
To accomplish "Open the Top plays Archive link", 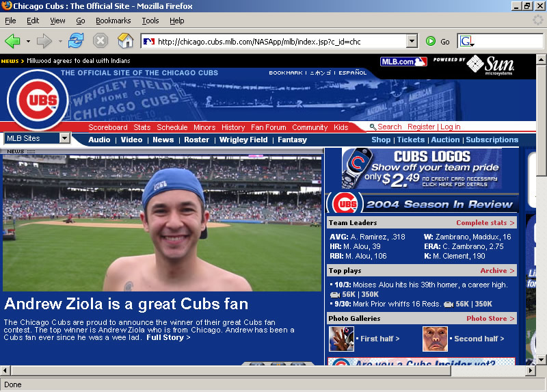I will (x=497, y=270).
